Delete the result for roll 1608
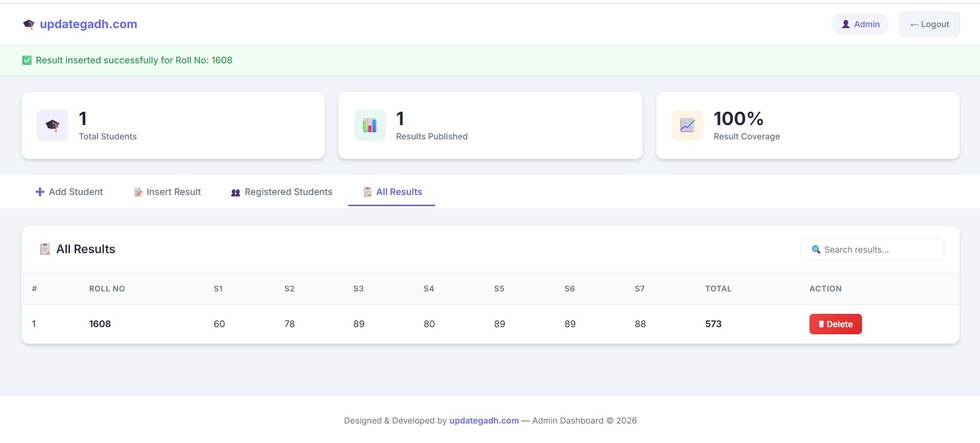This screenshot has width=980, height=443. (x=835, y=324)
